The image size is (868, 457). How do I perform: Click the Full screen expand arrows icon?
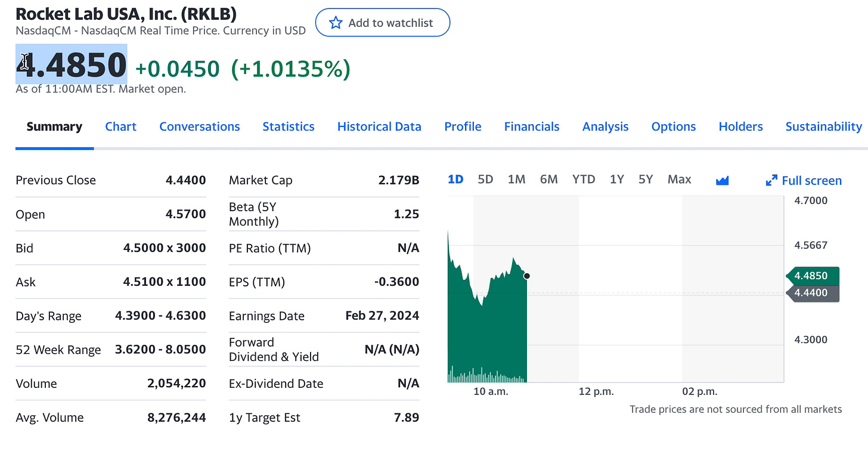coord(771,180)
